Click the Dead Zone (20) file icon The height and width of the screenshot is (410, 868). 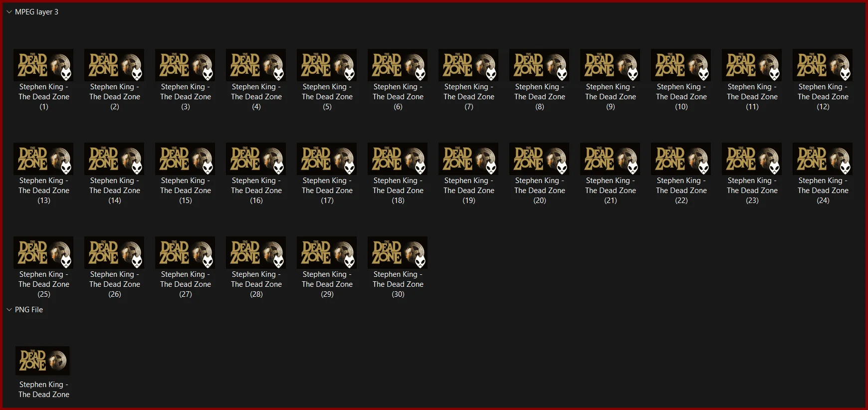click(x=539, y=159)
